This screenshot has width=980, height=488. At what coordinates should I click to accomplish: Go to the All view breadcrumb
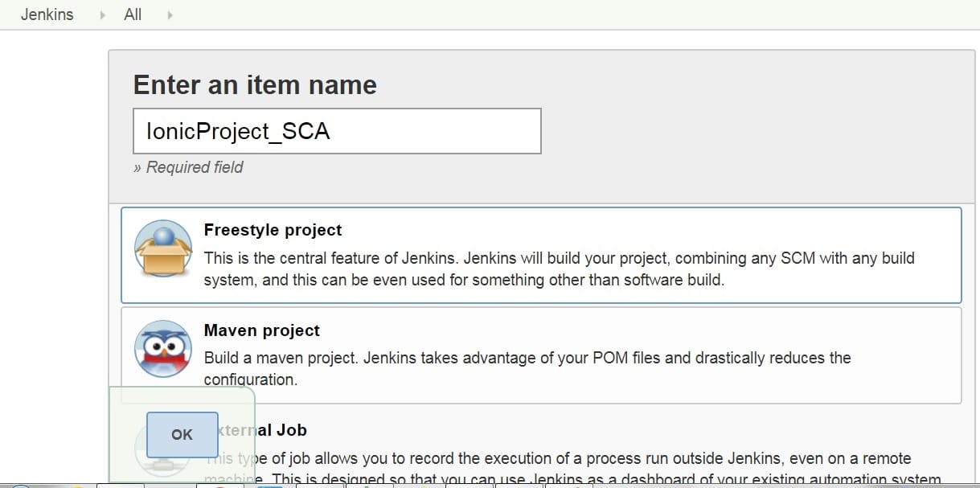(x=133, y=14)
